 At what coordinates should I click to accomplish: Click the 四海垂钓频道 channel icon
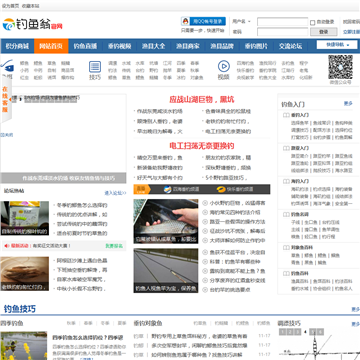(x=167, y=189)
